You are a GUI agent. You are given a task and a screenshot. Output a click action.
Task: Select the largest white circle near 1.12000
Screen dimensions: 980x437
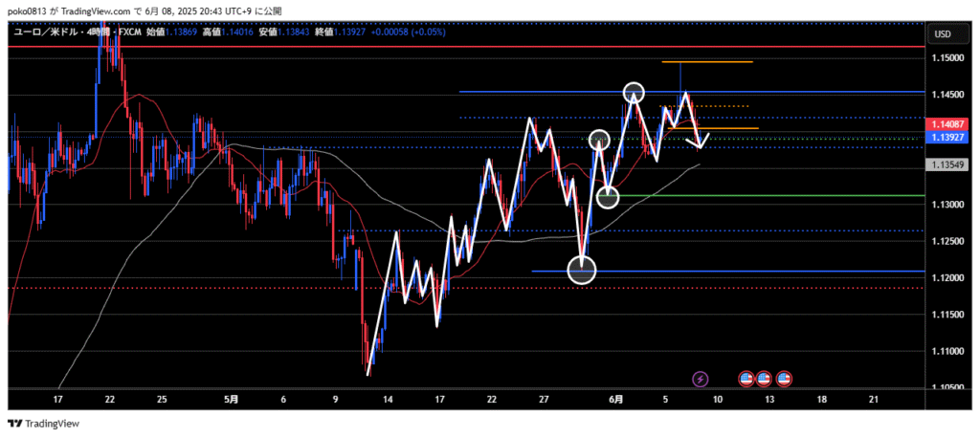582,271
